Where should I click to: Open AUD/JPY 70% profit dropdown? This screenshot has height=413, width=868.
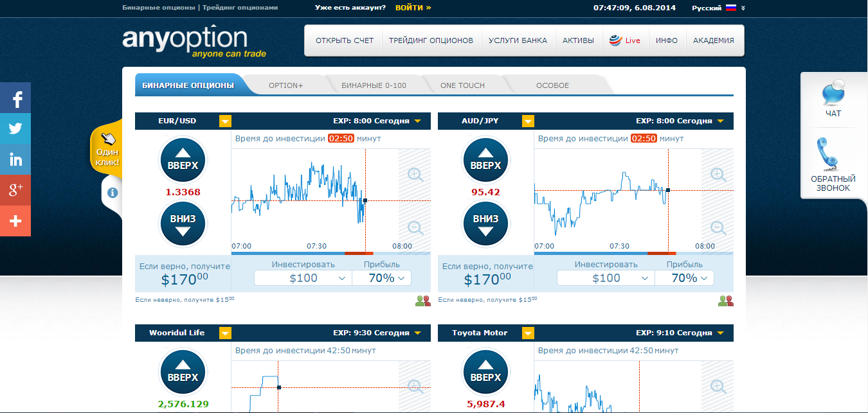685,278
